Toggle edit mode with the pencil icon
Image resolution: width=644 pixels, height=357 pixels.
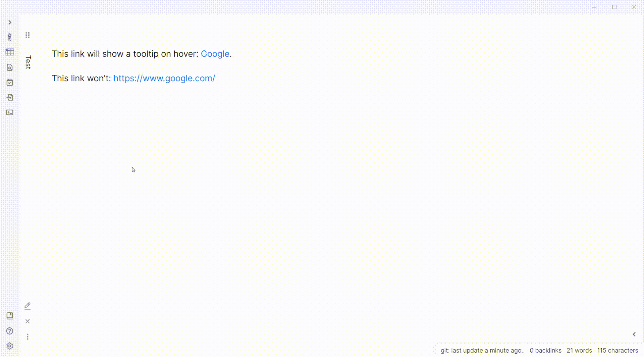(x=28, y=305)
